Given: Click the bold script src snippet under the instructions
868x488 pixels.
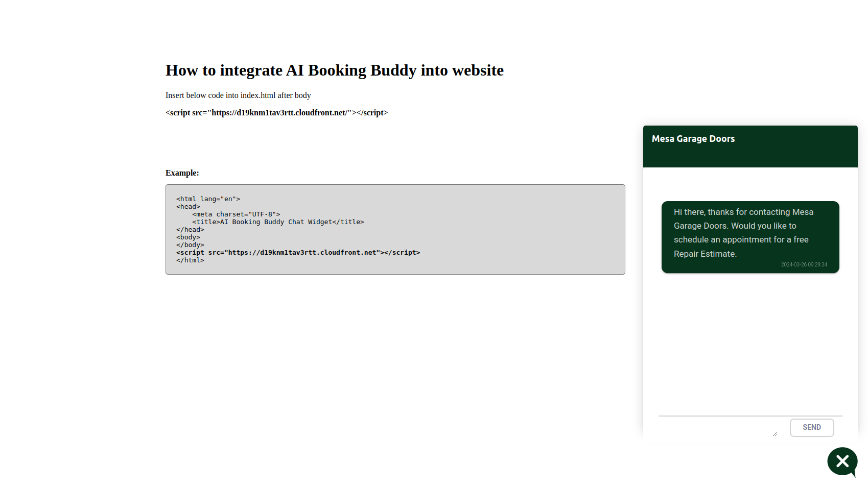Looking at the screenshot, I should coord(276,113).
